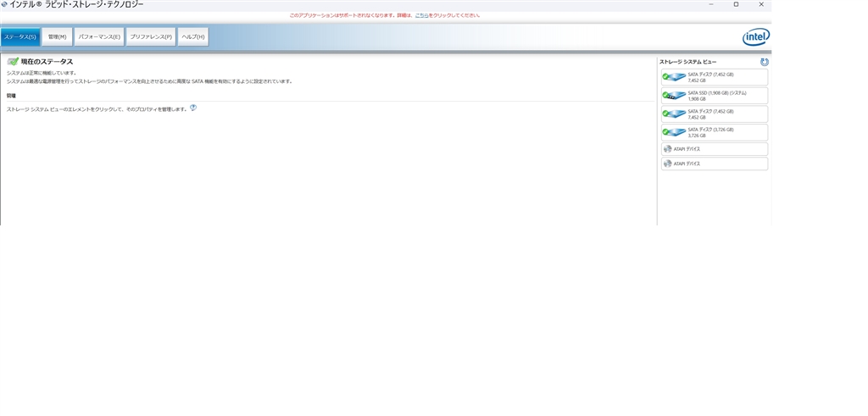Click the 現在のステータス heading
This screenshot has height=416, width=868.
(x=47, y=61)
